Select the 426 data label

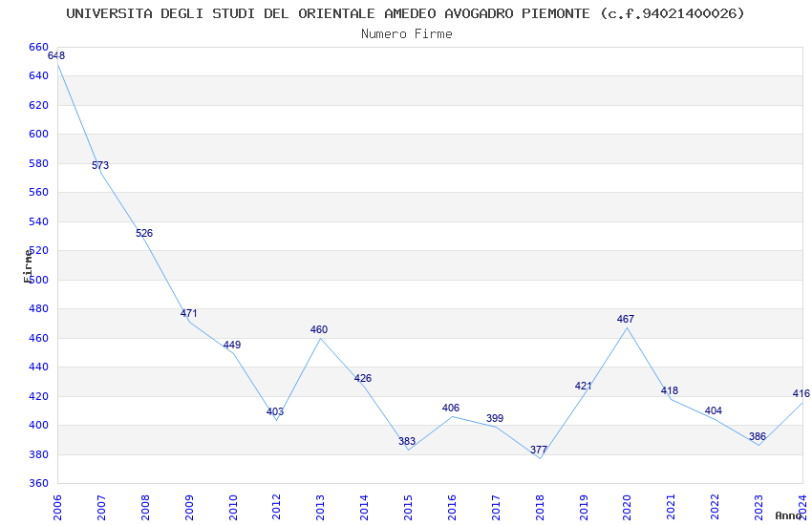362,378
